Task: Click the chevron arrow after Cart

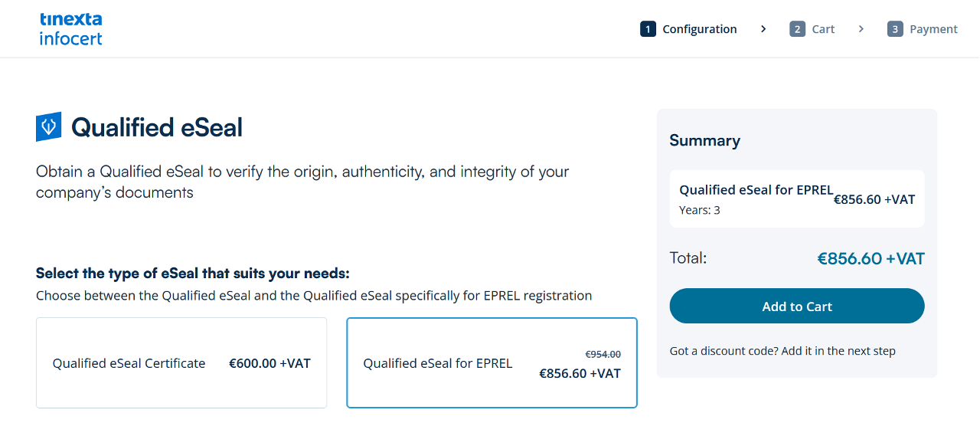Action: point(861,29)
